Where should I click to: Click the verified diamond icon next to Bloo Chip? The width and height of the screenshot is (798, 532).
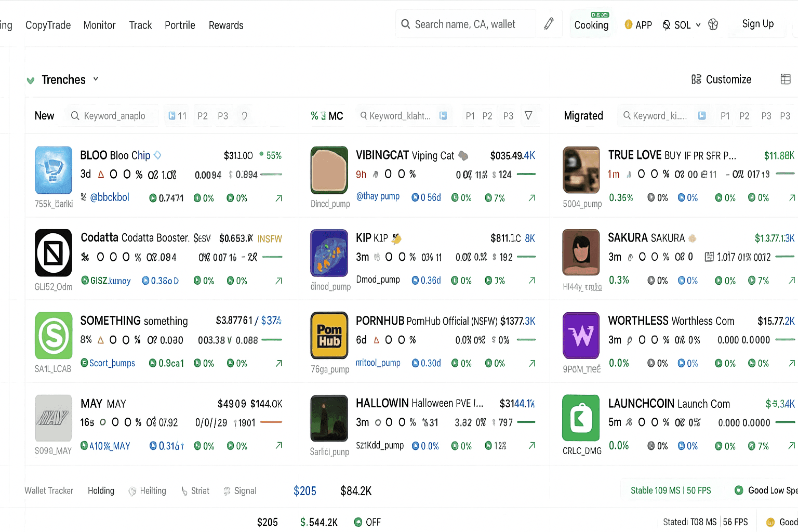[x=157, y=155]
